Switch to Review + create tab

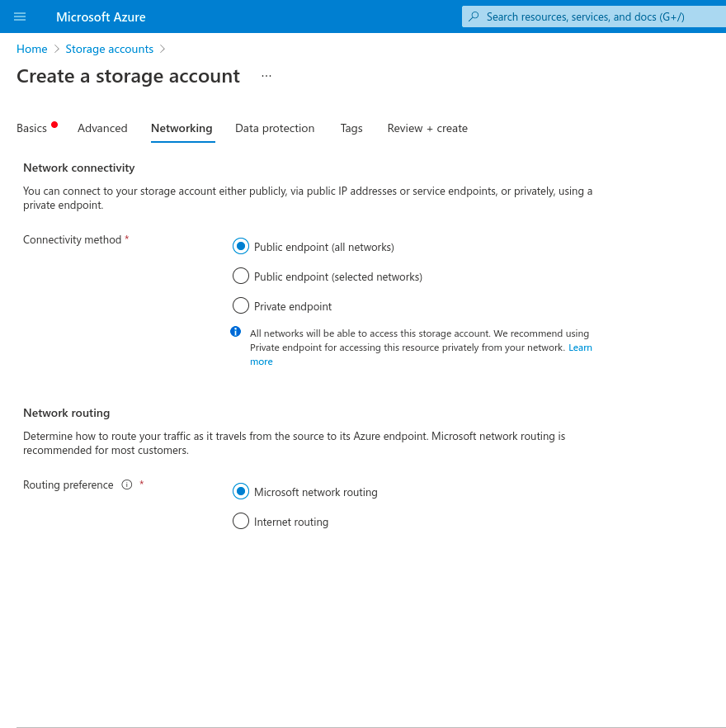(427, 129)
